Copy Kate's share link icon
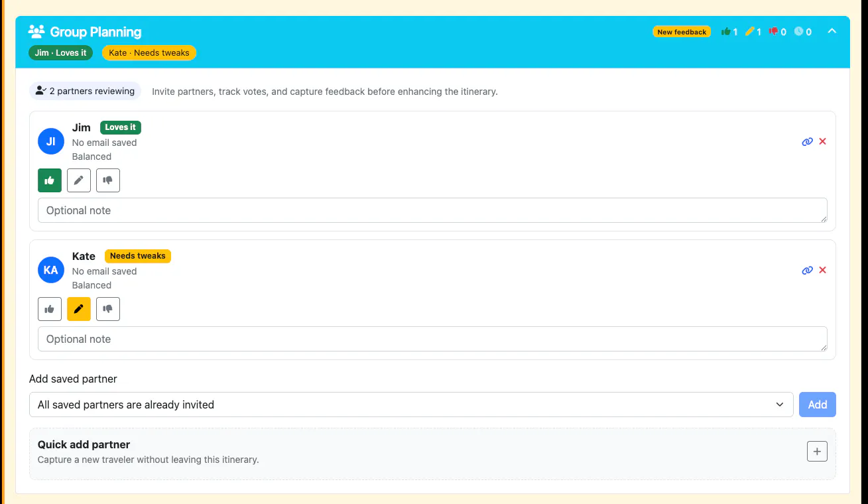The image size is (868, 504). [x=807, y=270]
